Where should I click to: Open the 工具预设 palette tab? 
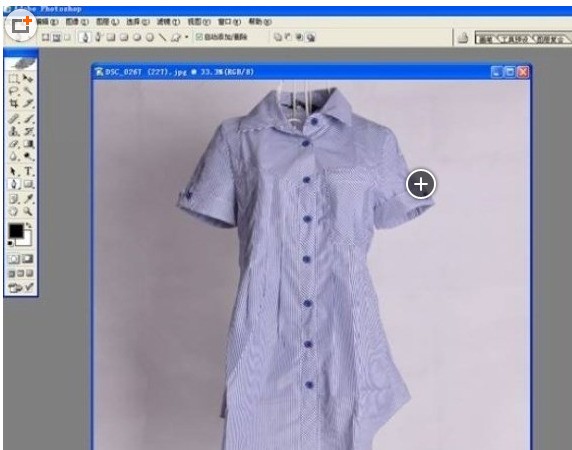pos(514,39)
